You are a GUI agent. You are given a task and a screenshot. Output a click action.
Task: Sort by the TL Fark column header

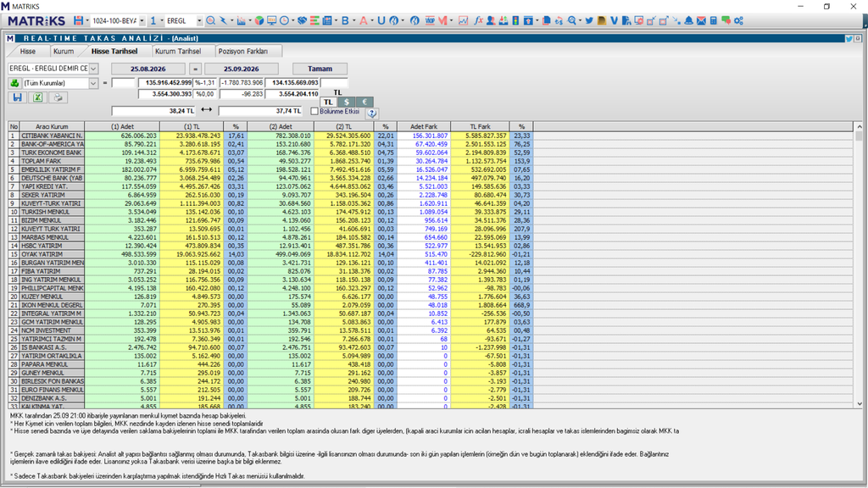click(481, 127)
